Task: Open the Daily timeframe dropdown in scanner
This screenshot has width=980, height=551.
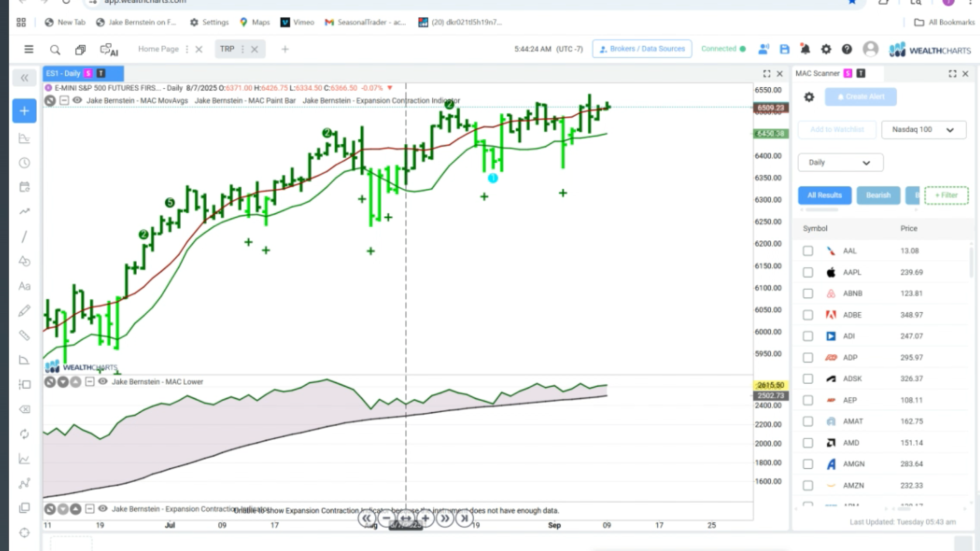Action: point(840,163)
